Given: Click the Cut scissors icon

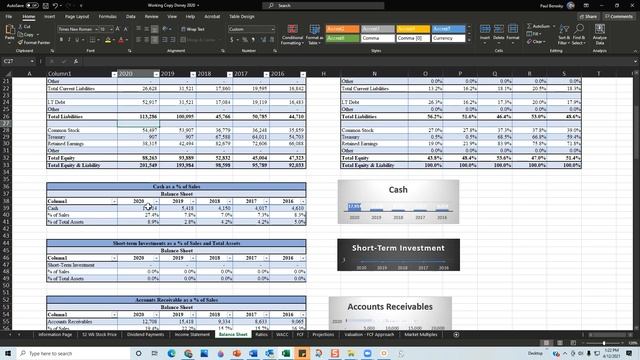Looking at the screenshot, I should pos(20,27).
